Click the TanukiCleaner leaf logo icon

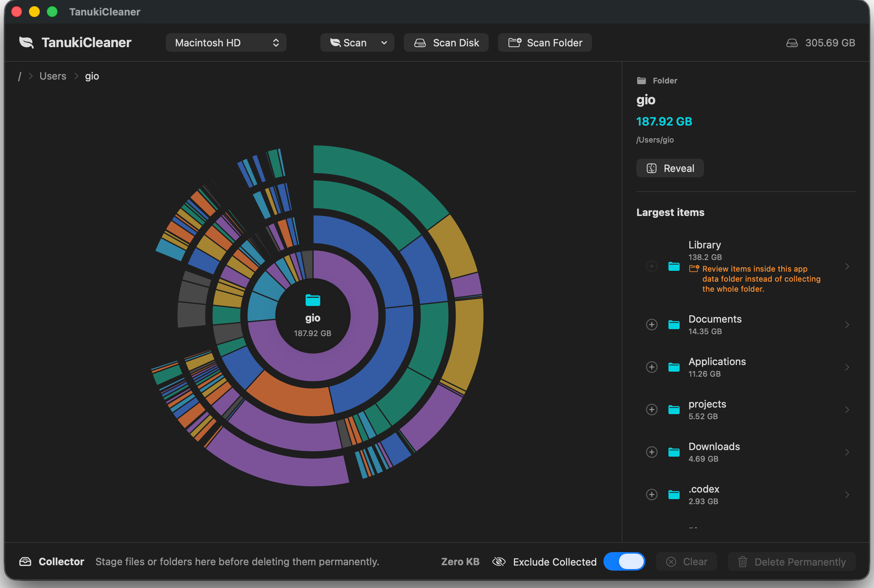(x=27, y=42)
